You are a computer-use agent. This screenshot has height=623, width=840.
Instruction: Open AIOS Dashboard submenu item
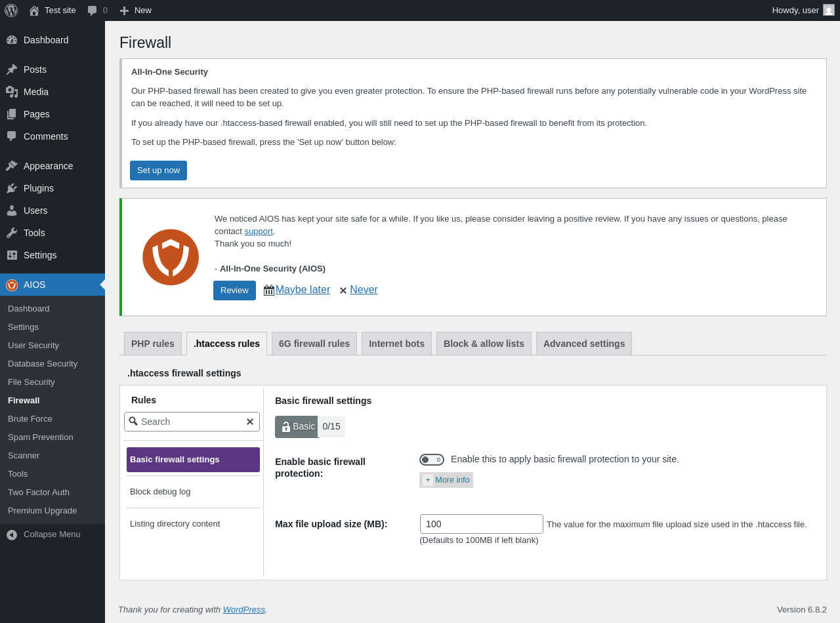coord(52,308)
